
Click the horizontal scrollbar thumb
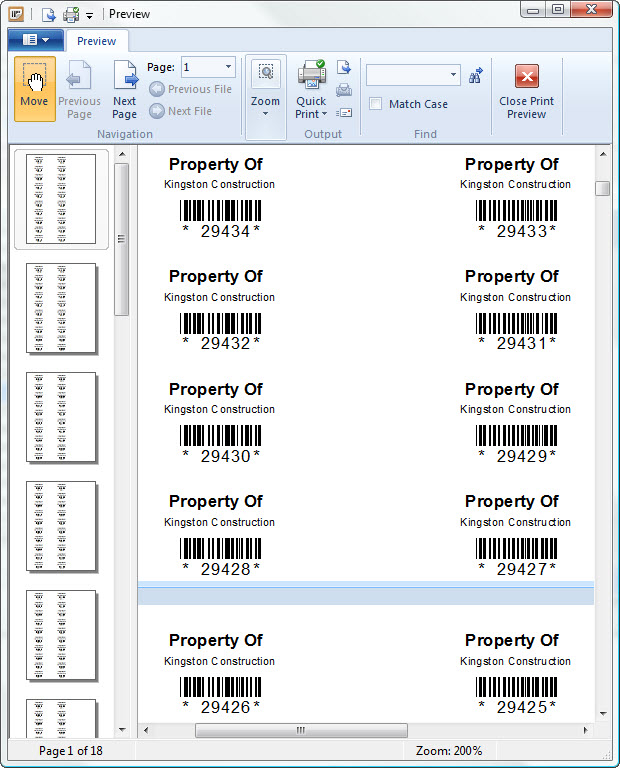coord(301,730)
